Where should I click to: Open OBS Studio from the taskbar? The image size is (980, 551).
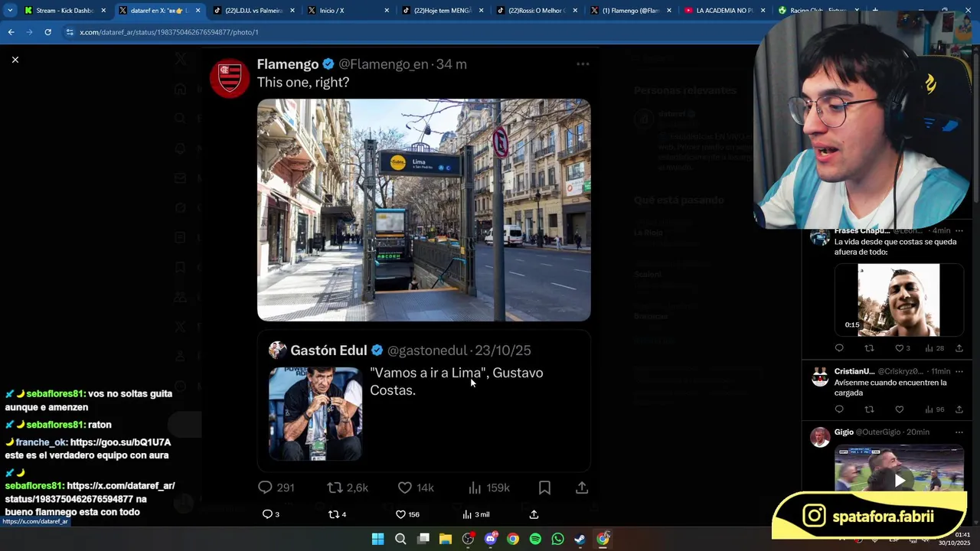[x=468, y=539]
